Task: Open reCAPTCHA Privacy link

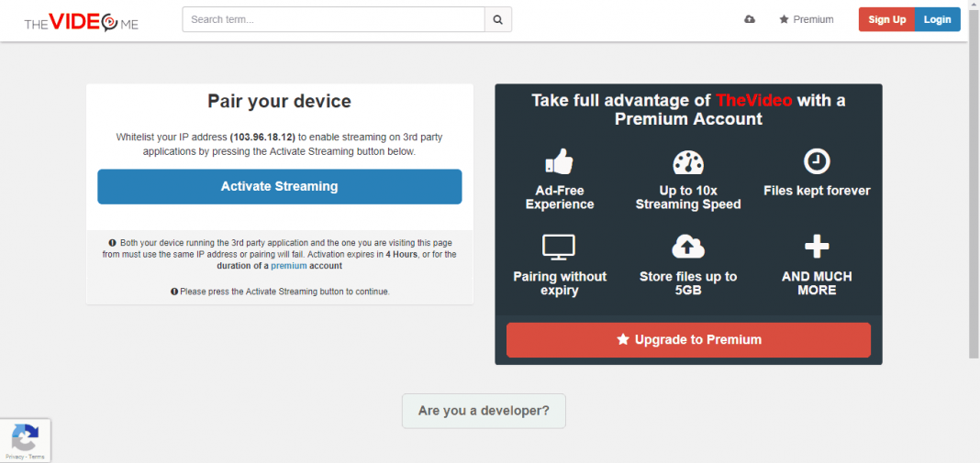Action: click(14, 457)
